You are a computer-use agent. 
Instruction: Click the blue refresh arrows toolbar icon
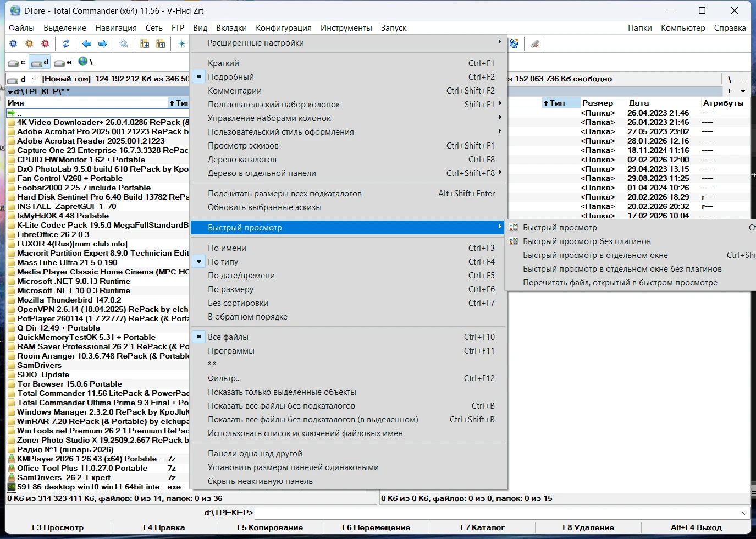(x=66, y=44)
